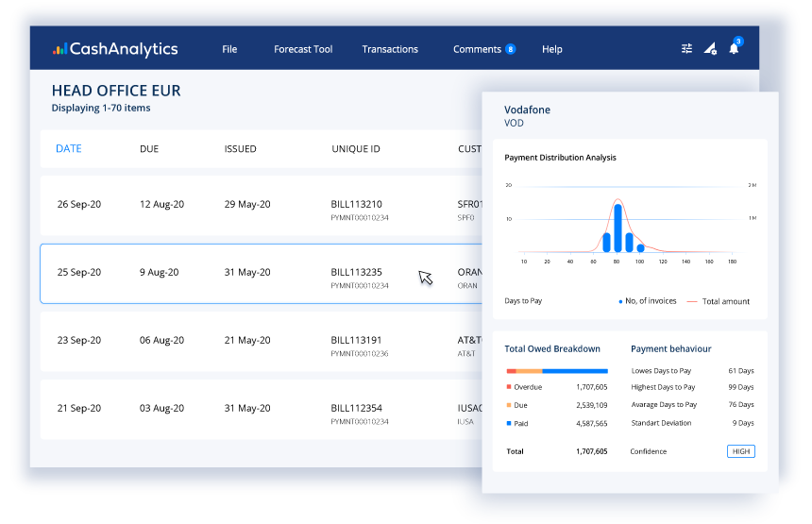Click unique ID BILL113235

356,272
